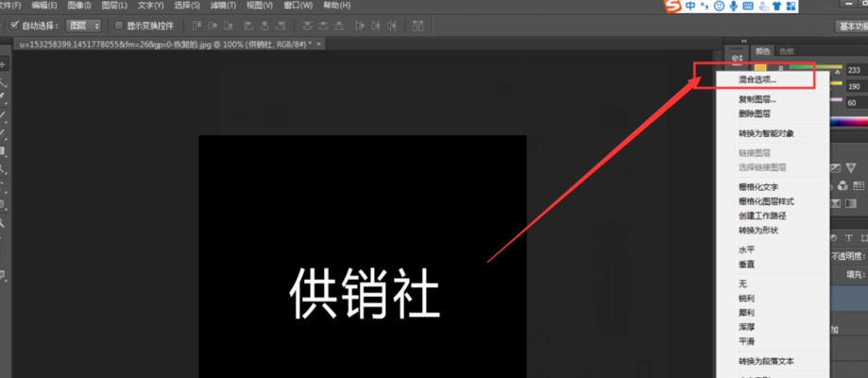The width and height of the screenshot is (868, 378).
Task: Choose 复制图层... in the context menu
Action: [773, 100]
